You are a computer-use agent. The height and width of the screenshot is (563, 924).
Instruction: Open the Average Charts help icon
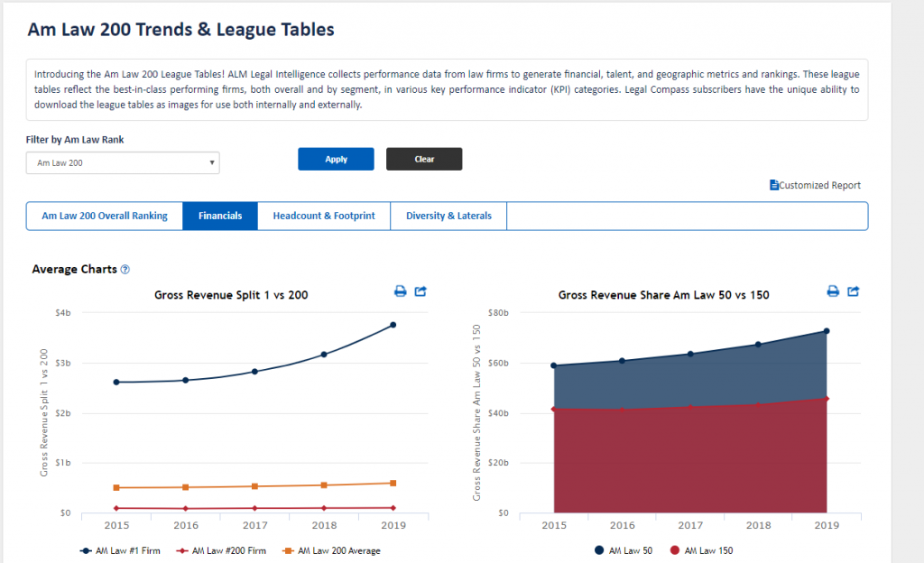pyautogui.click(x=125, y=270)
